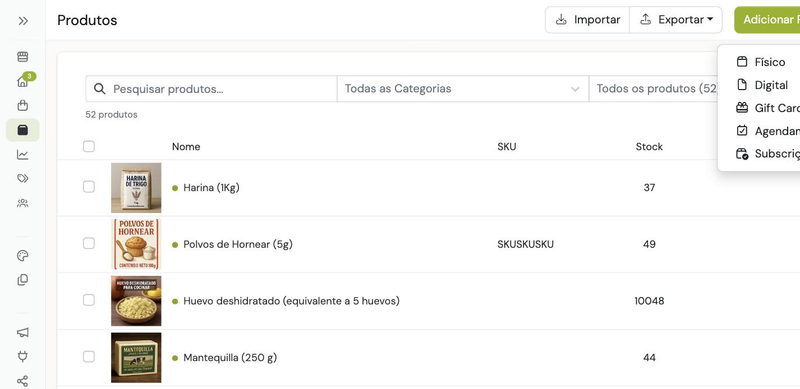Click the green Adicionar Produto button

(767, 20)
